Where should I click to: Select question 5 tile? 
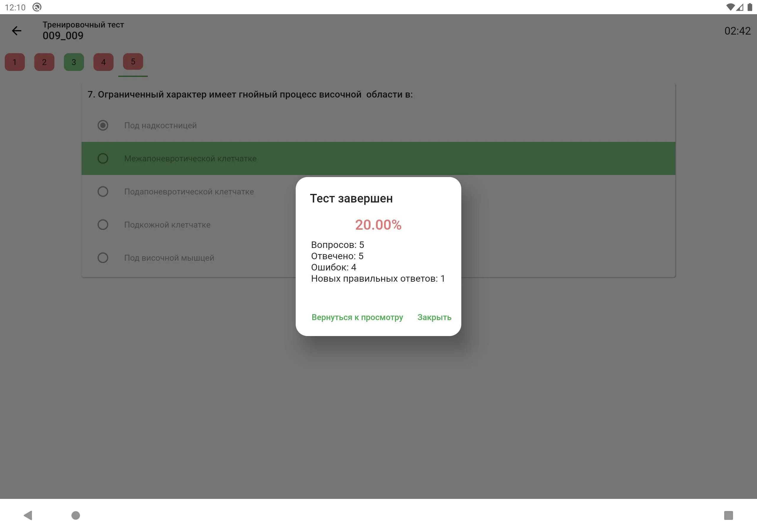click(x=133, y=62)
